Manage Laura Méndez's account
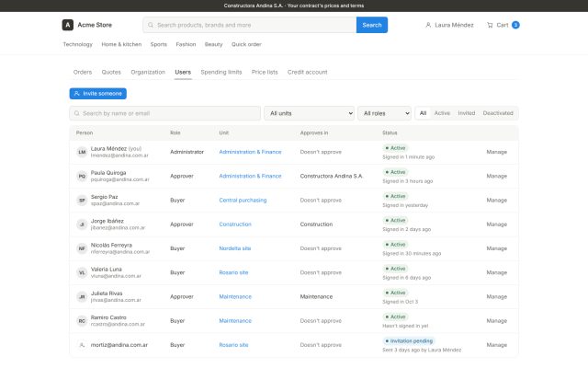The height and width of the screenshot is (368, 588). 497,152
